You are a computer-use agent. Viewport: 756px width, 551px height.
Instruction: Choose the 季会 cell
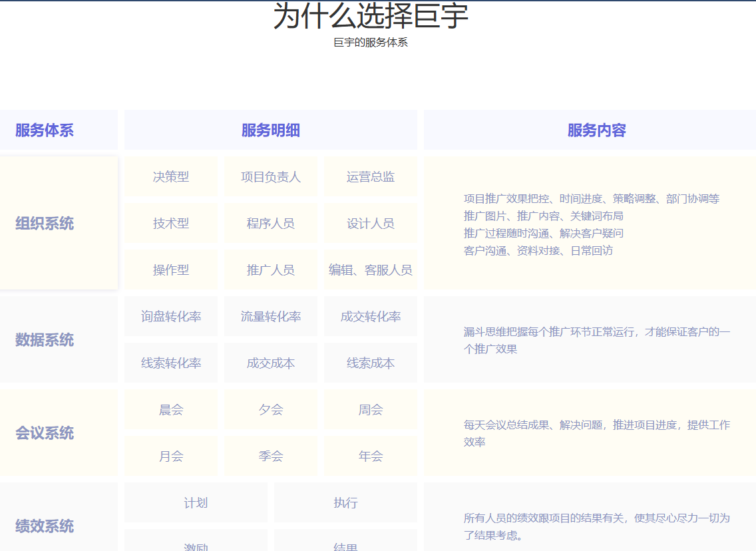click(x=271, y=456)
